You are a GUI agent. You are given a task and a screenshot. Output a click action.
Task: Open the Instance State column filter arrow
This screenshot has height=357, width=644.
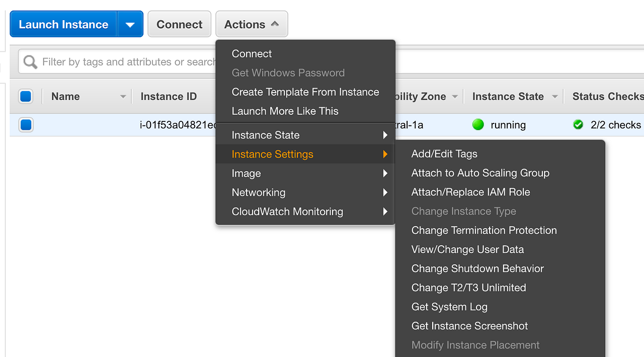555,97
